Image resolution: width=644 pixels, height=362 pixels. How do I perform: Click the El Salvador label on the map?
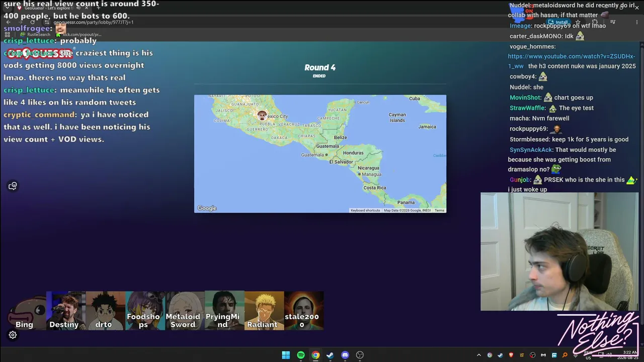point(341,162)
